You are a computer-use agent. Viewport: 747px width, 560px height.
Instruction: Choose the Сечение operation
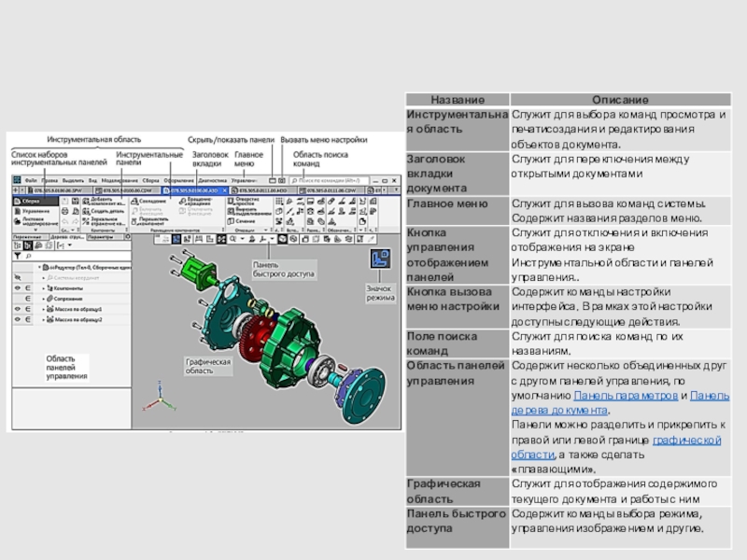coord(242,221)
